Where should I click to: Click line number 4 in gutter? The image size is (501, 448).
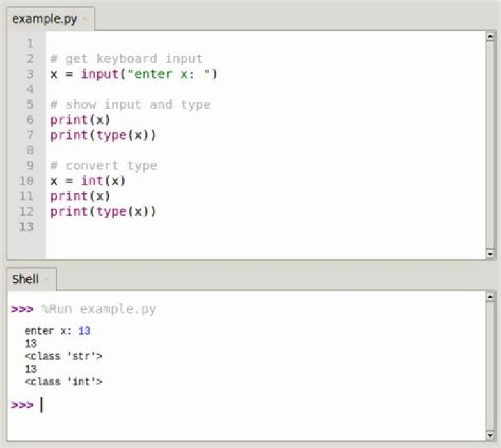tap(30, 89)
